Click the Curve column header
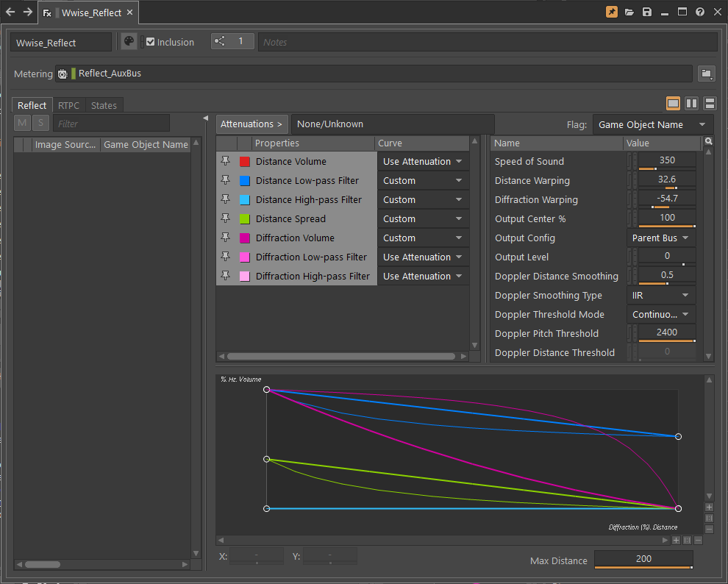 (x=423, y=143)
